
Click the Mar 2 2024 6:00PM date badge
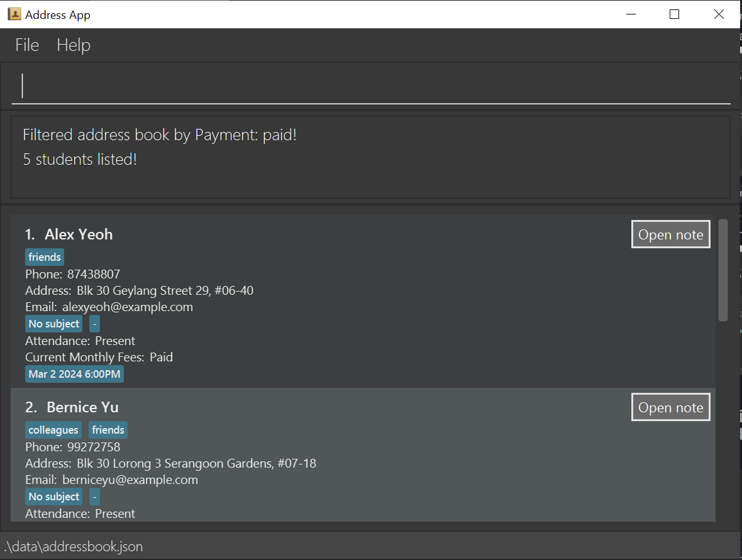pos(74,373)
